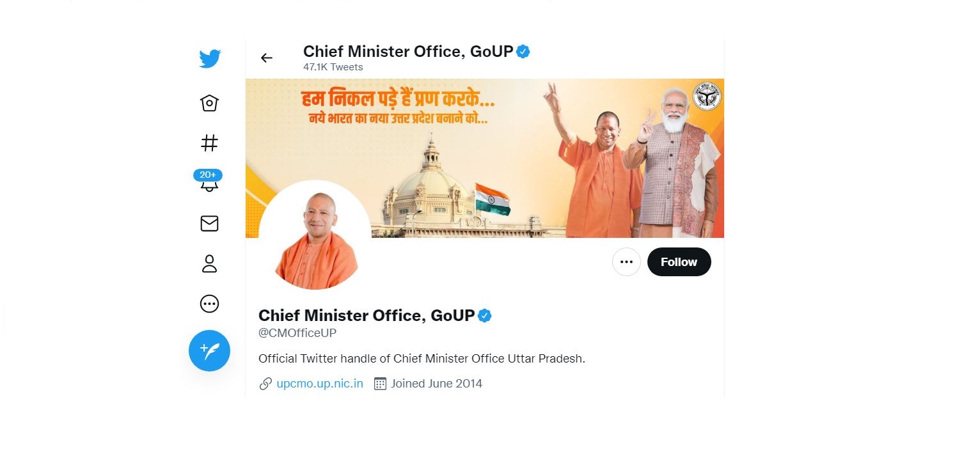This screenshot has width=980, height=454.
Task: Open the Home icon in sidebar
Action: [209, 103]
